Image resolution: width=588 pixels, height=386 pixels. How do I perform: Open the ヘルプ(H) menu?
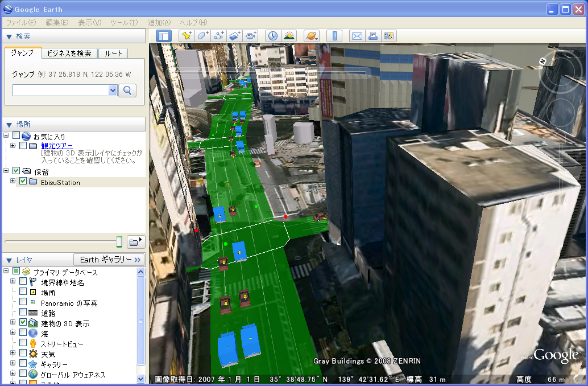coord(193,23)
